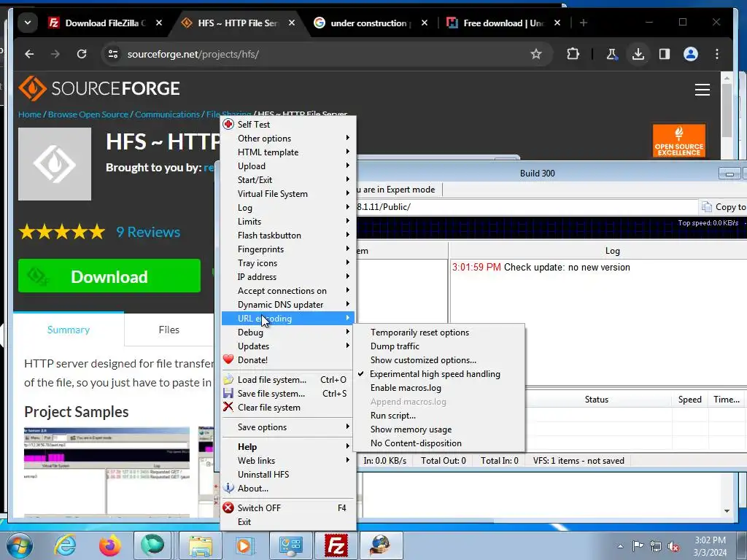
Task: Open first Project Samples screenshot thumbnail
Action: point(107,472)
